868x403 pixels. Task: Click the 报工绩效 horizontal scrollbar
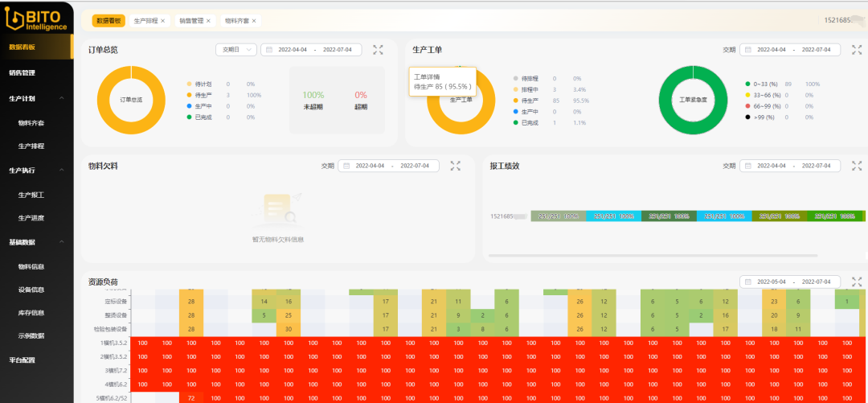[653, 256]
